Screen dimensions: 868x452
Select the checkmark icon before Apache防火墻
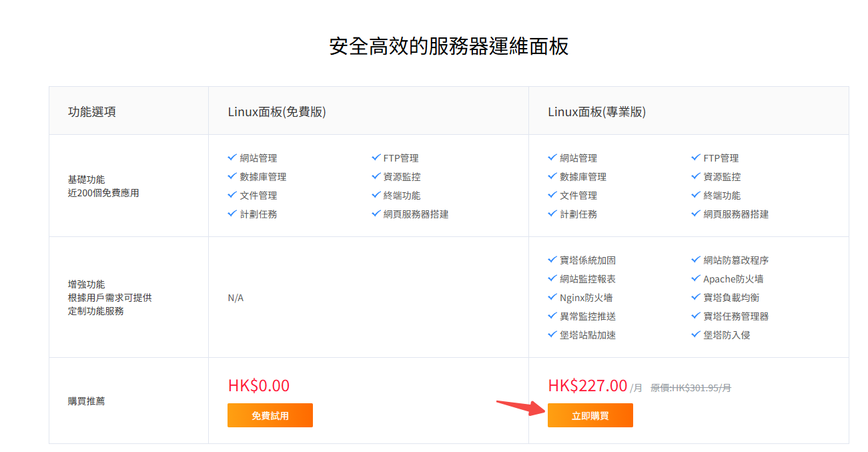click(x=697, y=278)
